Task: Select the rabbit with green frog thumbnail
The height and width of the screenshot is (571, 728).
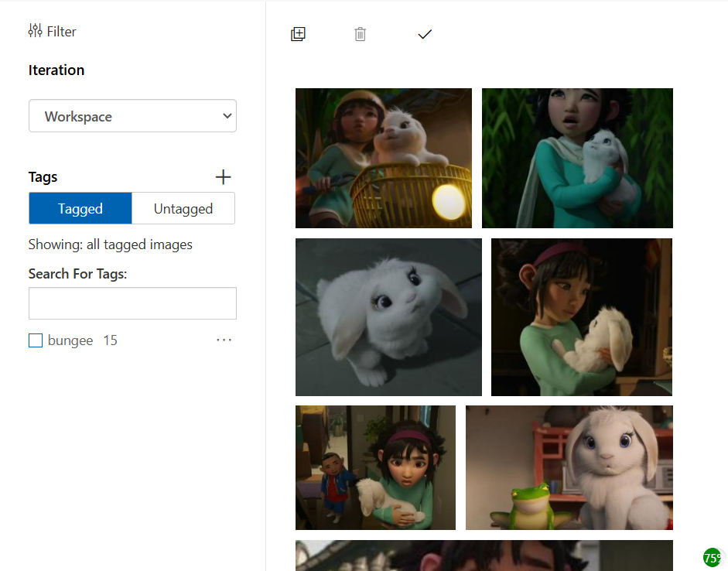Action: click(x=569, y=467)
